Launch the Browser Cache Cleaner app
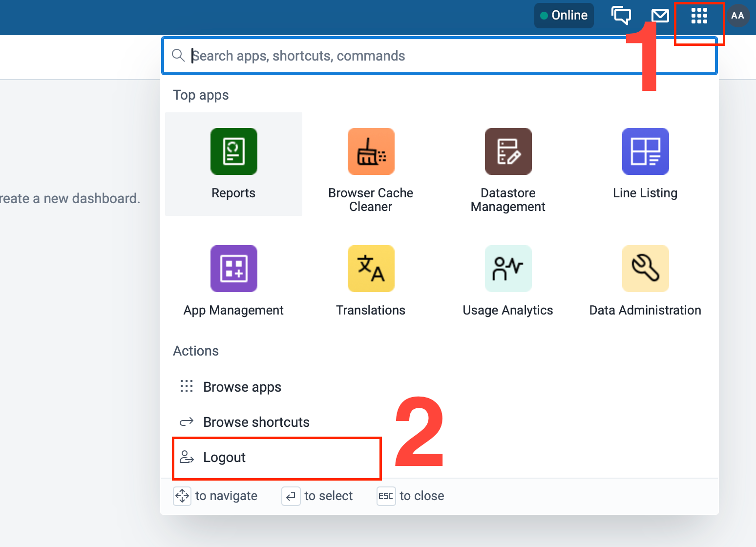Screen dimensions: 756x547 [371, 151]
